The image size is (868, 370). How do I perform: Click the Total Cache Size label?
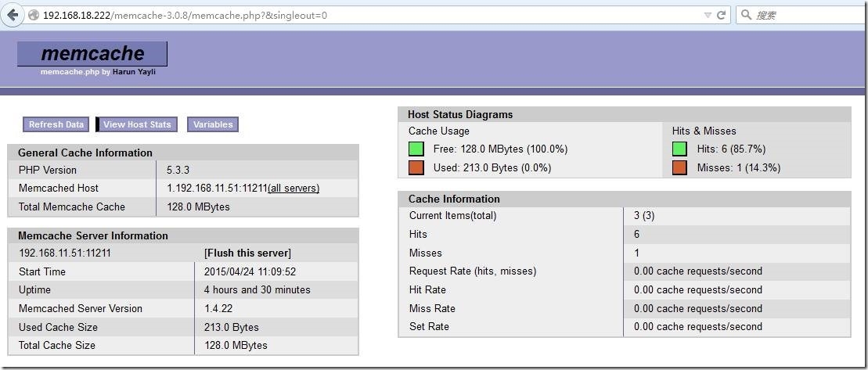(57, 345)
